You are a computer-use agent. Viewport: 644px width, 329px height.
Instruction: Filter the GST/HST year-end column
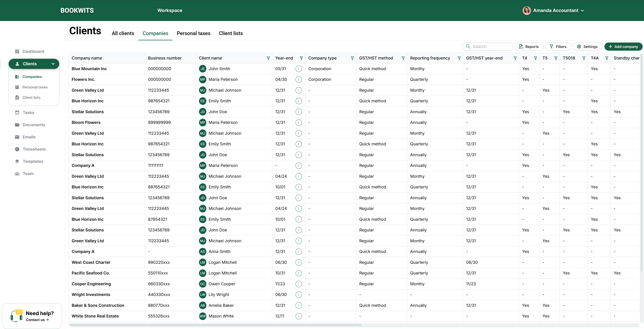click(515, 58)
